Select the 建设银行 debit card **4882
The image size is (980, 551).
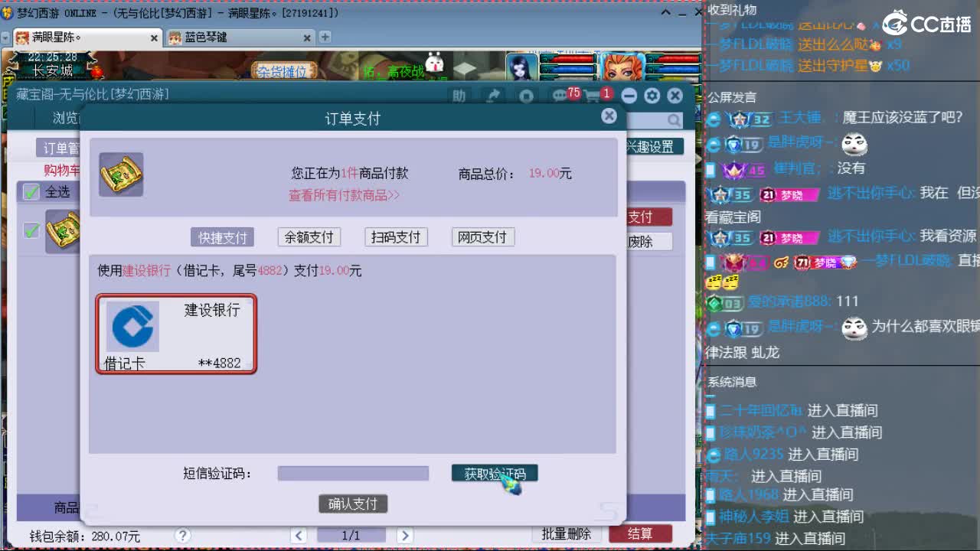click(x=176, y=334)
